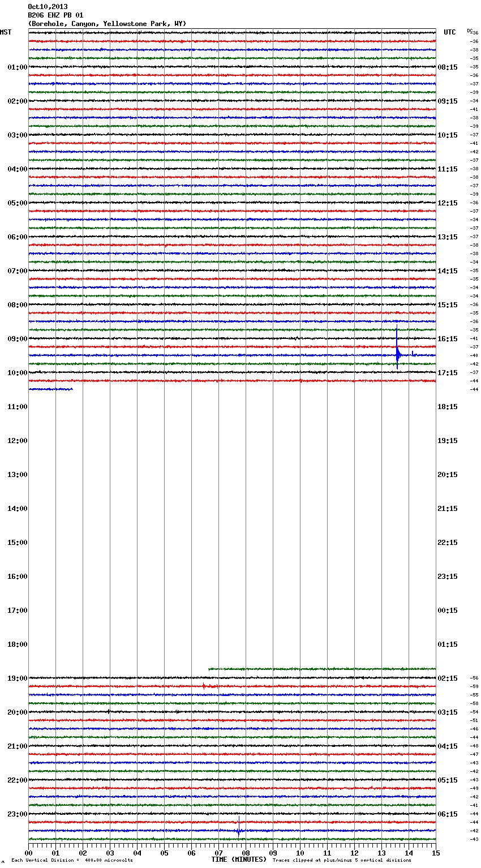Click the blue seismic spike after 23:00
This screenshot has width=481, height=868.
pos(239,826)
